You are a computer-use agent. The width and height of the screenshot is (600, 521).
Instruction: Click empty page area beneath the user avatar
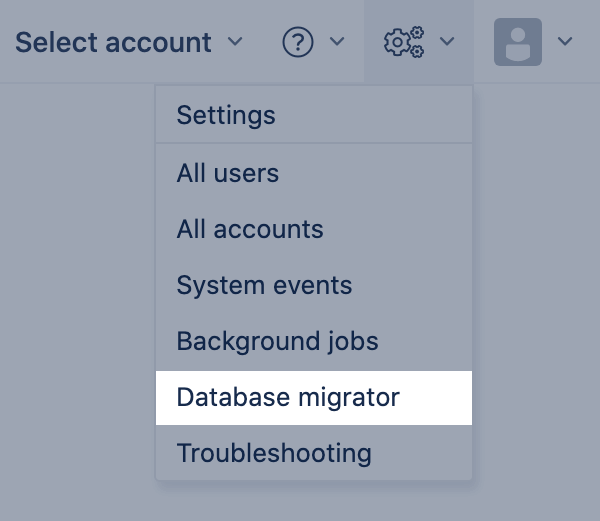tap(535, 250)
